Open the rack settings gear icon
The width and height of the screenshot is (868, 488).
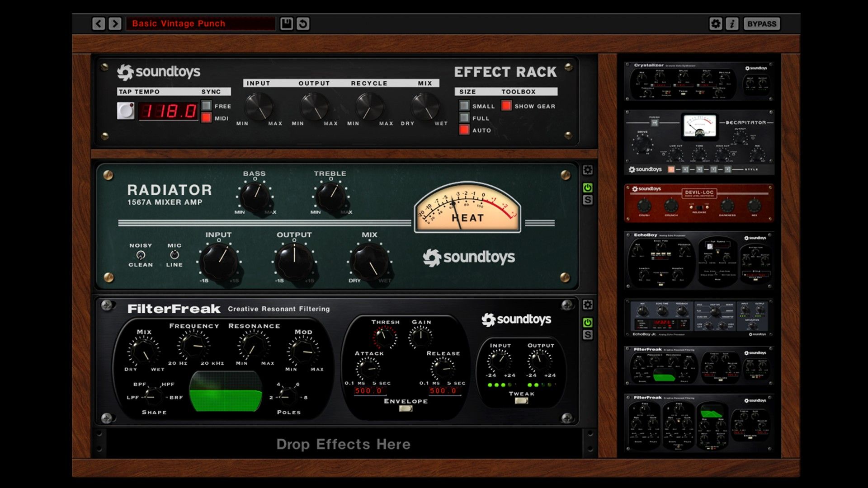715,23
